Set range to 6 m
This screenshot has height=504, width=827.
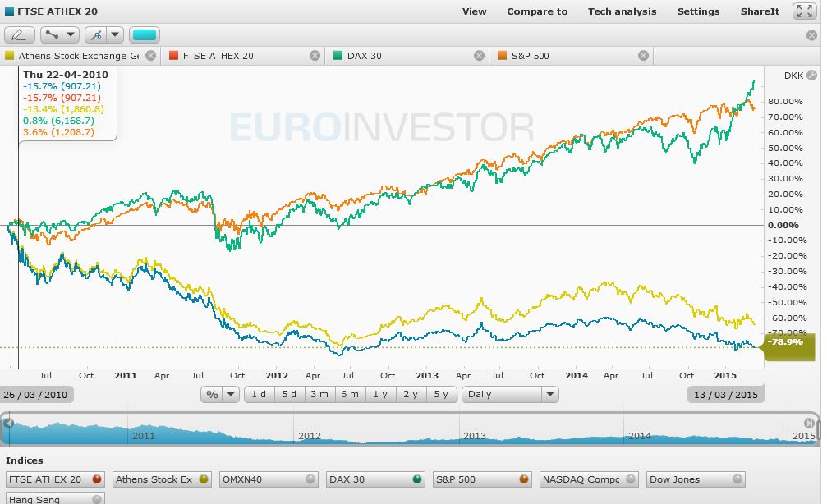(x=350, y=394)
